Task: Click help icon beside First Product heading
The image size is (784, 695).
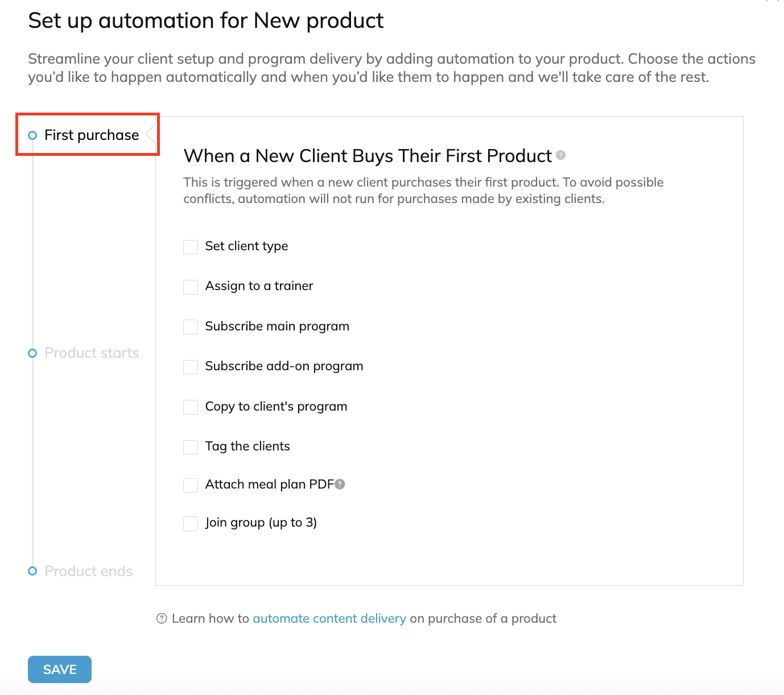Action: point(561,155)
